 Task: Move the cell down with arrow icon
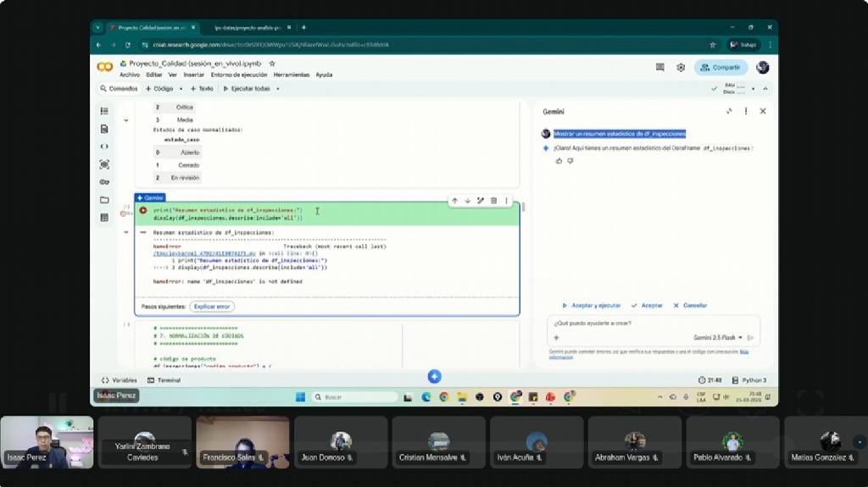[468, 201]
